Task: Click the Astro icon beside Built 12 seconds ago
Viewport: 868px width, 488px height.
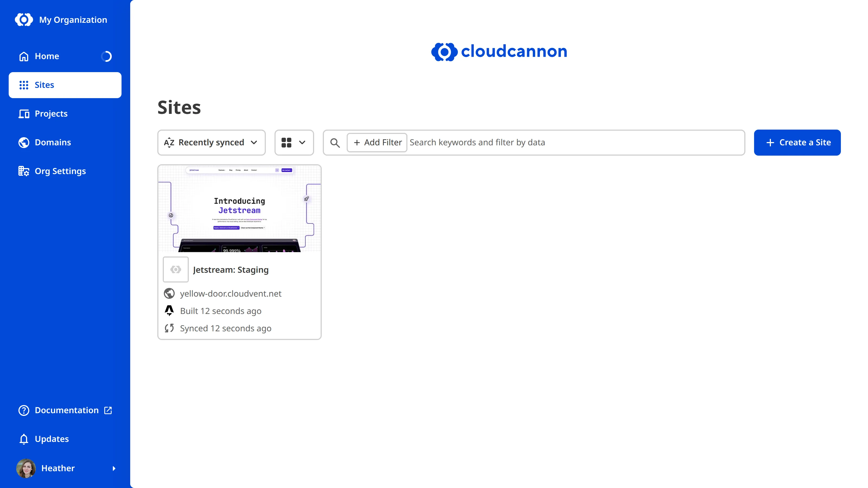Action: (x=169, y=310)
